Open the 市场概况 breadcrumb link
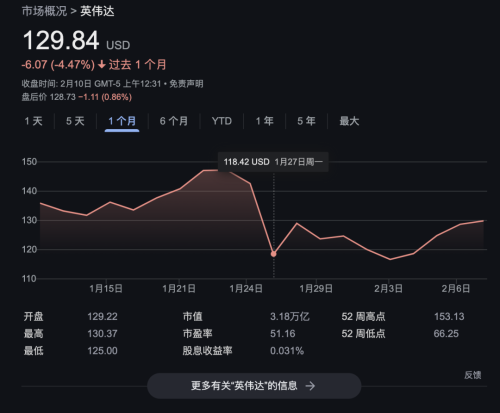Screen dimensions: 500x413 point(44,11)
